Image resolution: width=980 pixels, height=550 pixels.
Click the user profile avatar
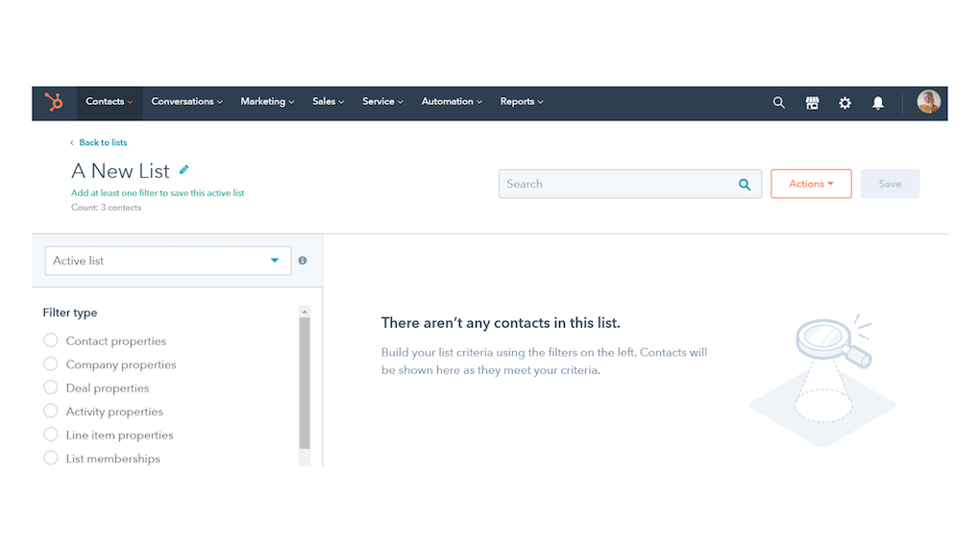click(x=928, y=102)
